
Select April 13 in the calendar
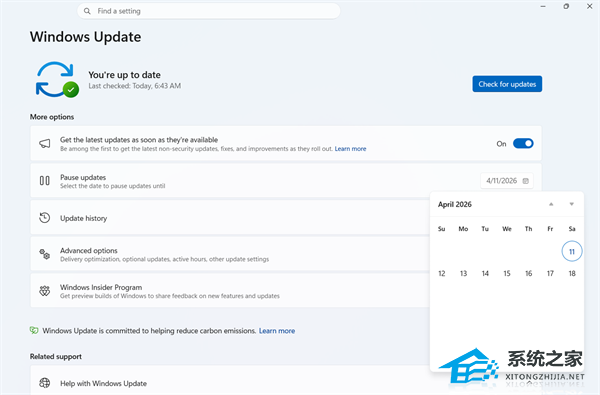click(x=463, y=273)
